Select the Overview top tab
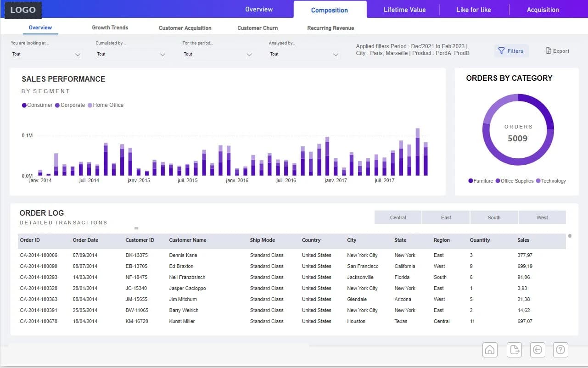The width and height of the screenshot is (588, 368). click(x=259, y=9)
